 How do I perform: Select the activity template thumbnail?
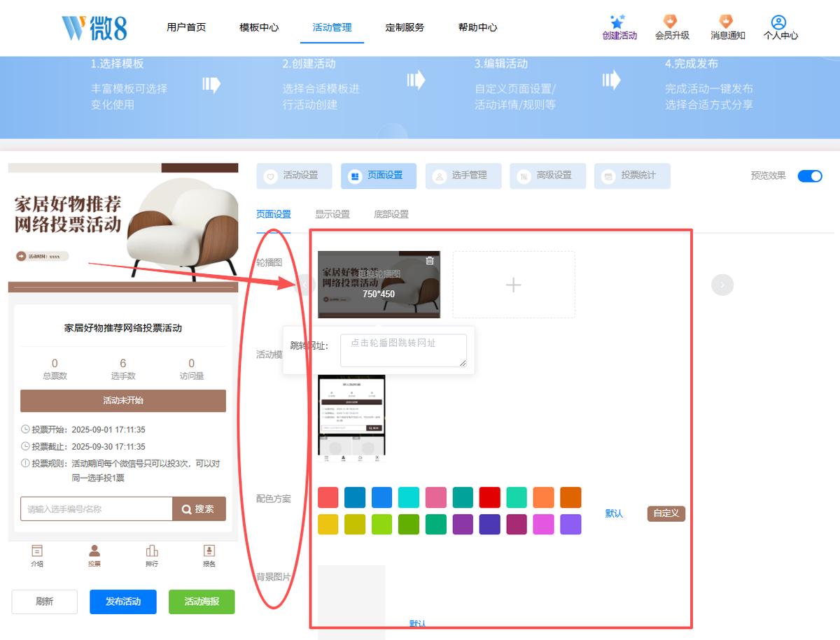click(351, 418)
